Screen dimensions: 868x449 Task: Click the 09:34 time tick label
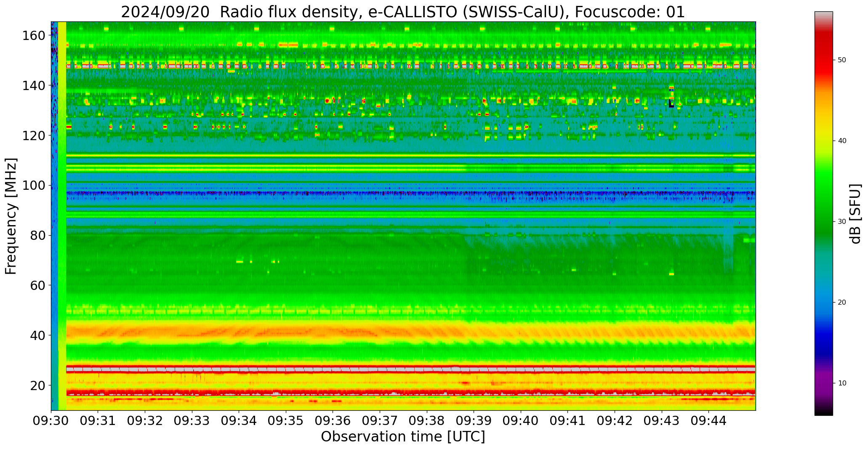tap(239, 420)
